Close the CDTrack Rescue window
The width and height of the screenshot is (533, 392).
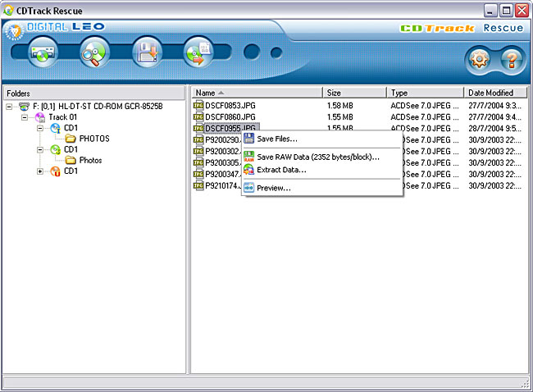(522, 11)
